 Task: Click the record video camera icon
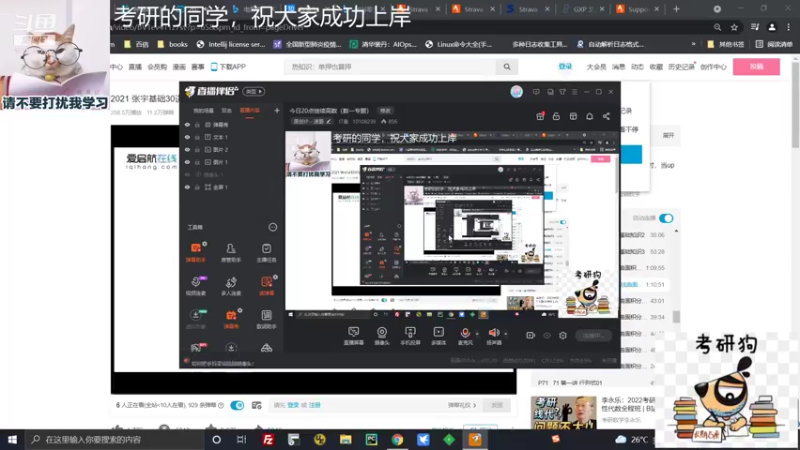(x=531, y=335)
